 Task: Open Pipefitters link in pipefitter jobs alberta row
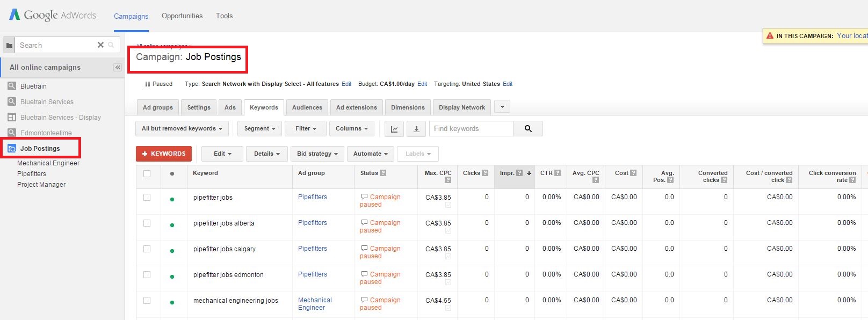click(313, 223)
